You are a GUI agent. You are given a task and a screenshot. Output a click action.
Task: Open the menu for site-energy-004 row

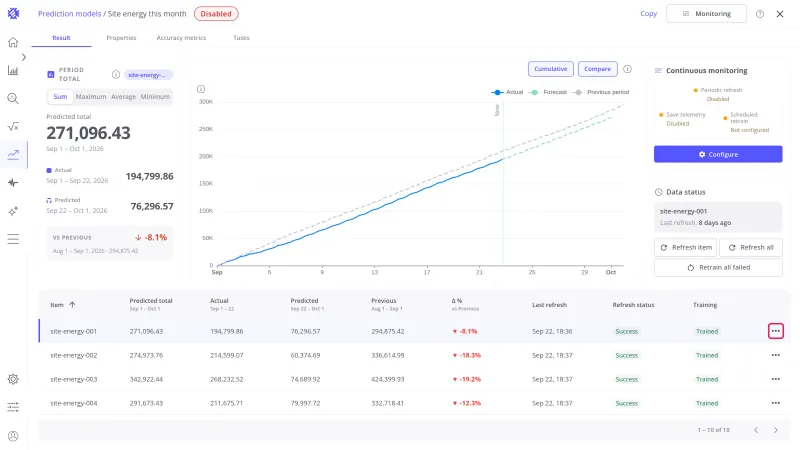[x=776, y=403]
